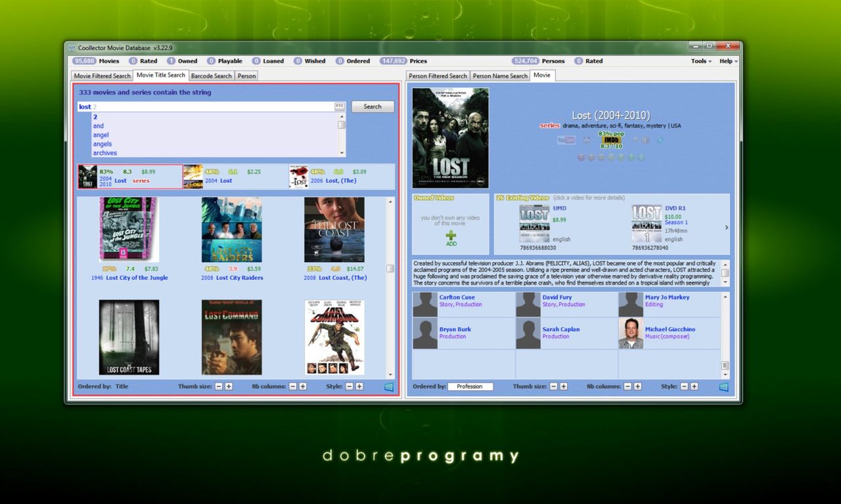Choose suggestion 'archives' from the list

point(104,153)
